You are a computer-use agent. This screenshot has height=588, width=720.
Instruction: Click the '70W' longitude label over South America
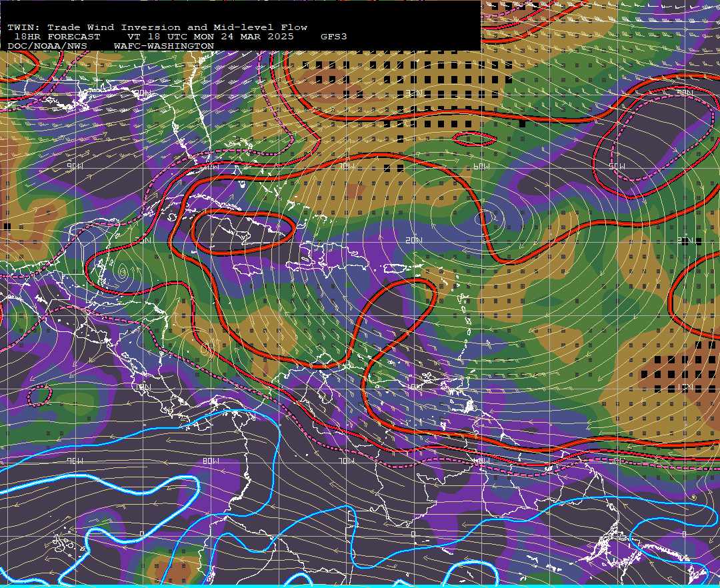(x=347, y=461)
